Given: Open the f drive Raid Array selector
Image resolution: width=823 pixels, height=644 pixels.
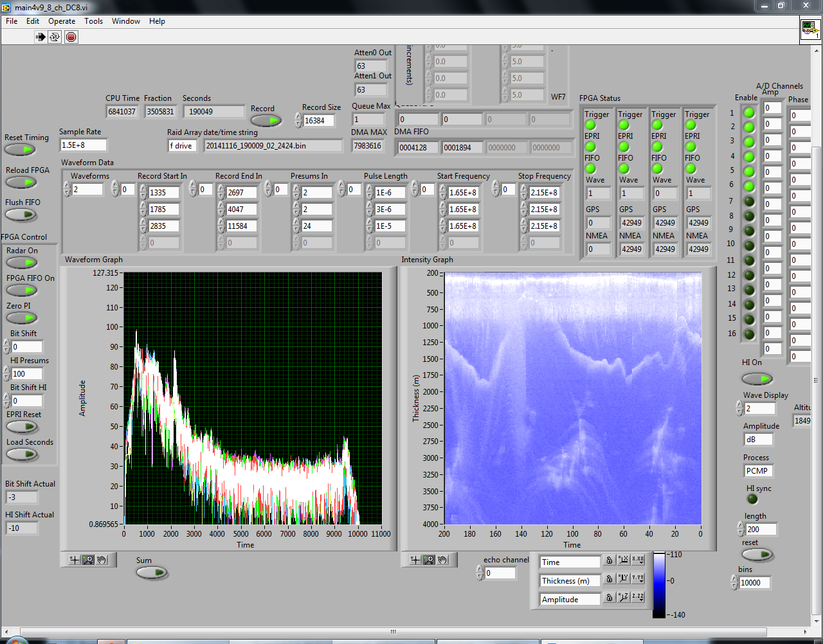Looking at the screenshot, I should point(181,146).
